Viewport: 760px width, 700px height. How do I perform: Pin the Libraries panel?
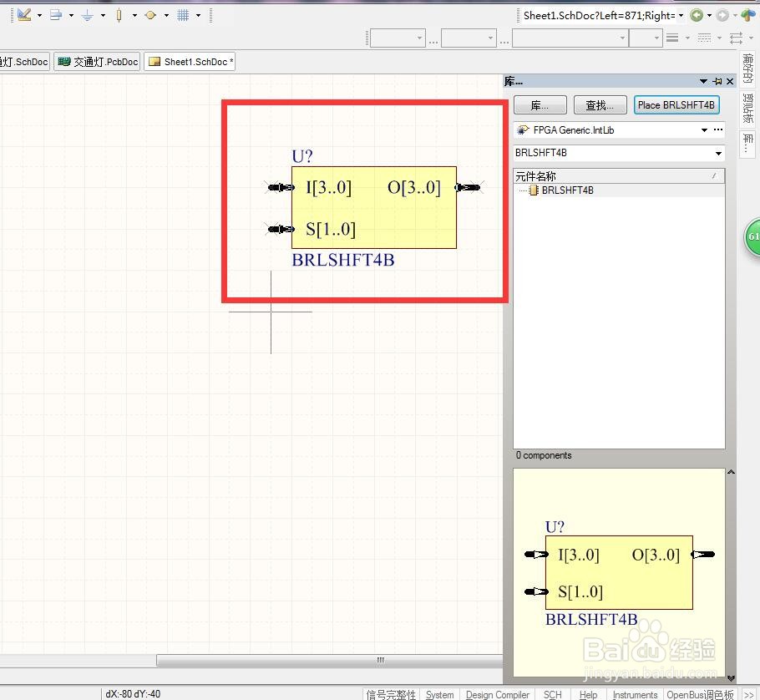[718, 81]
